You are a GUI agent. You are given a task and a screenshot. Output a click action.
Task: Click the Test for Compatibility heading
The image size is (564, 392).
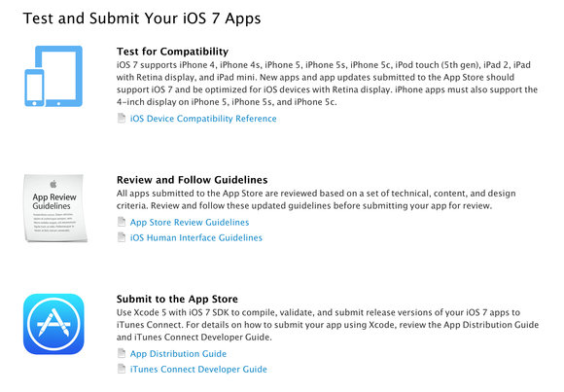[x=172, y=52]
